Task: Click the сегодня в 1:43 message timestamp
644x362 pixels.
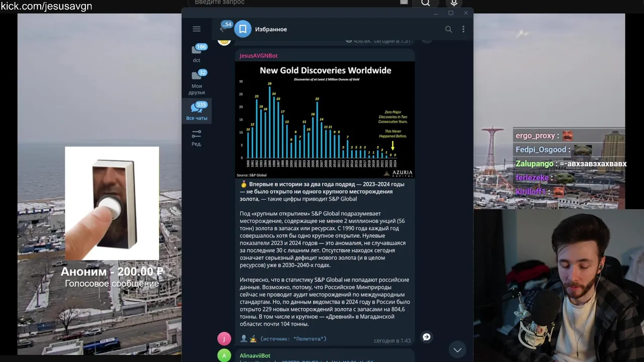Action: [x=392, y=340]
